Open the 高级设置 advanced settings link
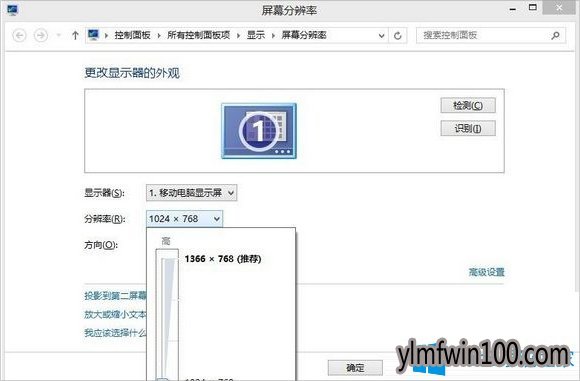The width and height of the screenshot is (580, 381). [486, 272]
